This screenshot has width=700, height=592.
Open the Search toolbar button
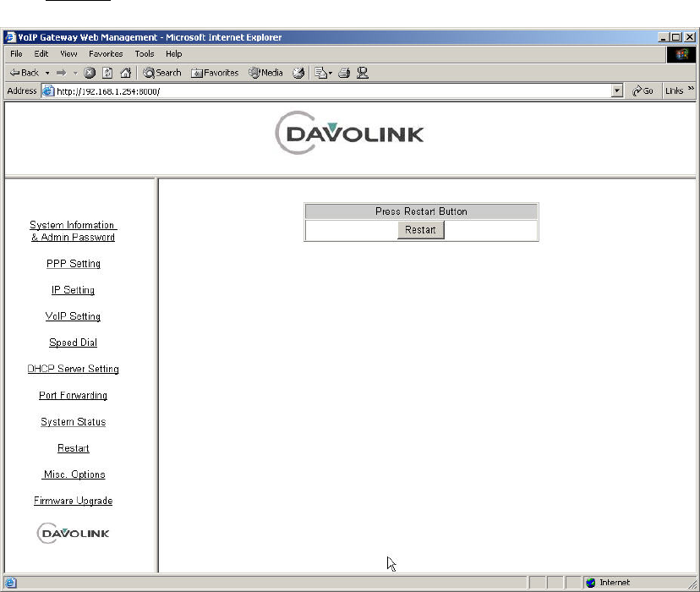[x=162, y=73]
